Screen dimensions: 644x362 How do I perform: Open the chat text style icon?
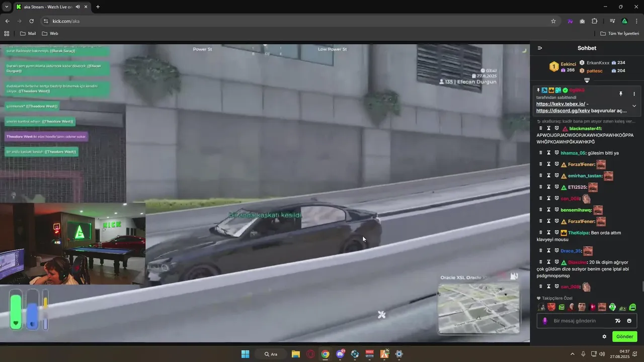(618, 321)
